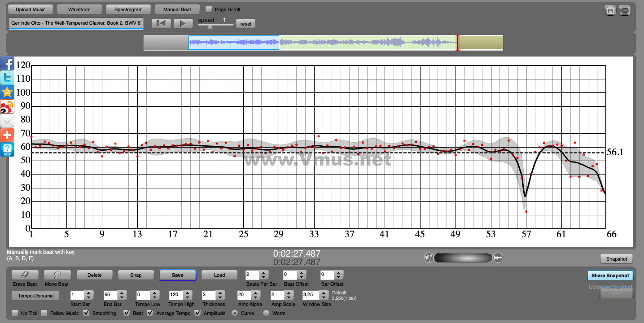Increase Beats Per Bar stepper value
The image size is (644, 323).
pos(264,273)
